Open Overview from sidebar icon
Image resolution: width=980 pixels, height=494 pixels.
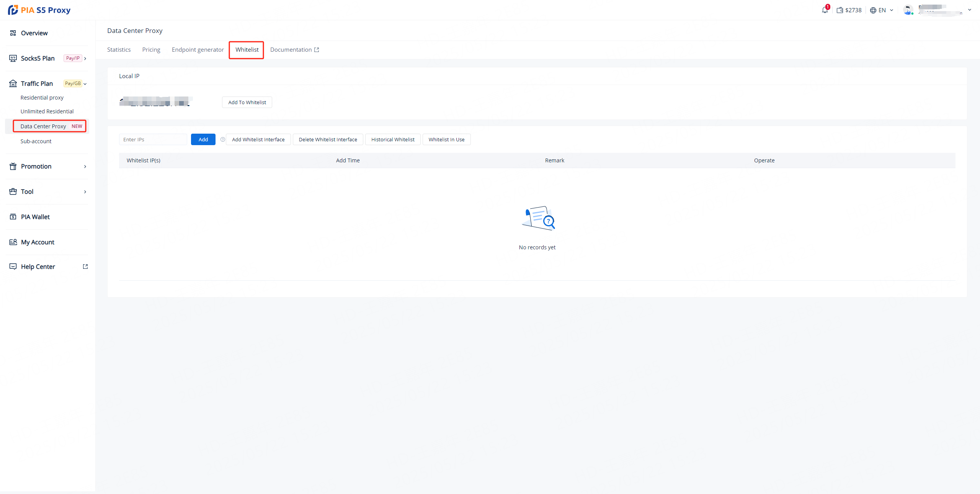point(13,33)
